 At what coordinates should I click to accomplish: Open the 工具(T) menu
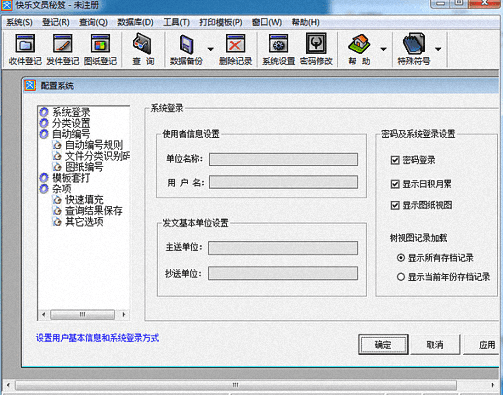176,22
